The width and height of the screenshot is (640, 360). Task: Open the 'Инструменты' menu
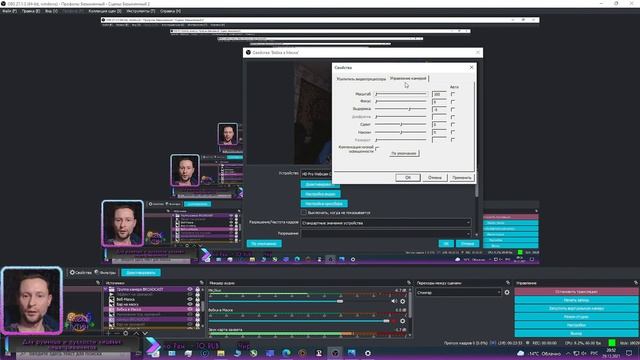[140, 11]
